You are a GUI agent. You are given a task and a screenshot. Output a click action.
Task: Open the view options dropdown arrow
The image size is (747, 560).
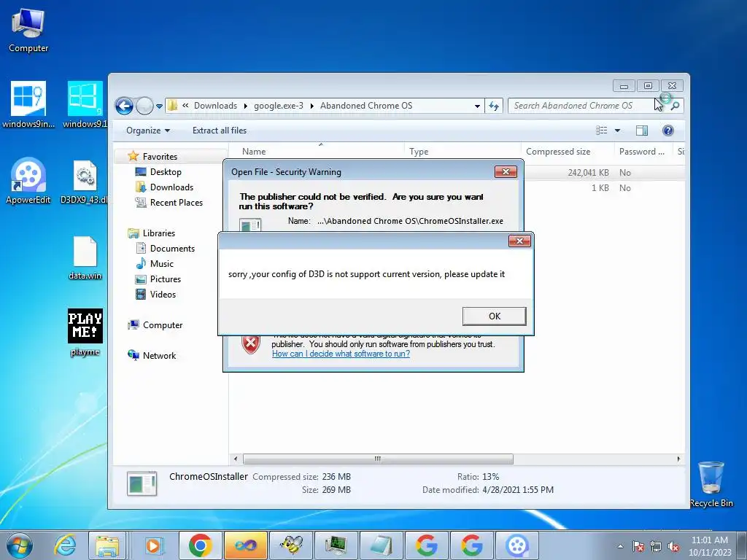pyautogui.click(x=617, y=131)
